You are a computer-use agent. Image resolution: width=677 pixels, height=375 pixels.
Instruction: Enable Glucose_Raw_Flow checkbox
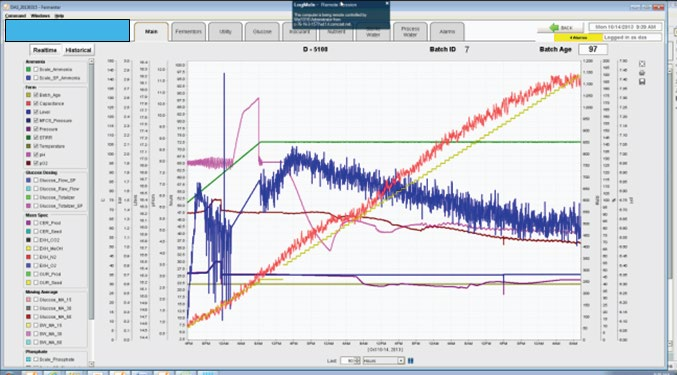pyautogui.click(x=36, y=189)
